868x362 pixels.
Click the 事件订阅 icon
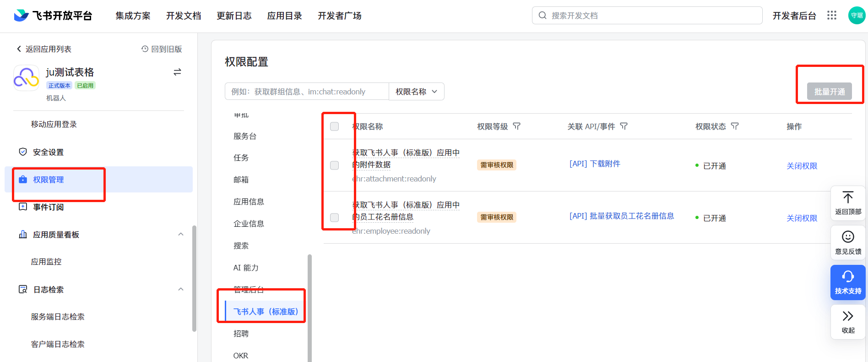pyautogui.click(x=23, y=207)
